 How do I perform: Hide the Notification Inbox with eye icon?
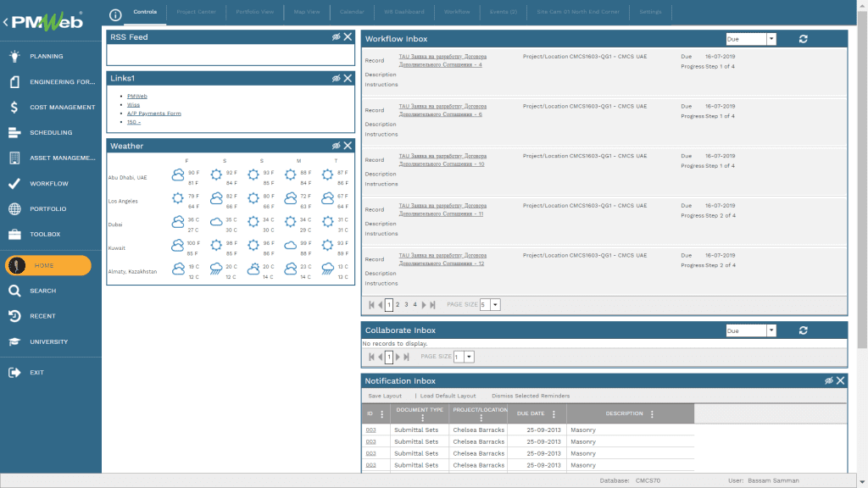click(829, 380)
